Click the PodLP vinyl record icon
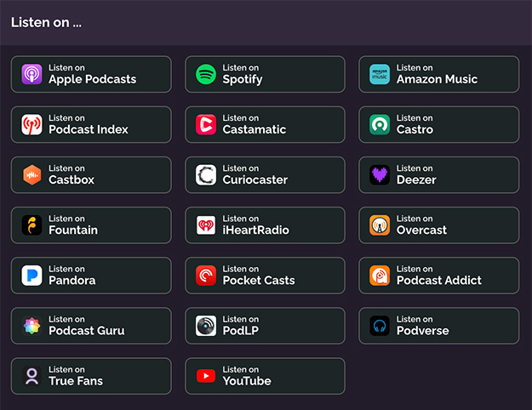This screenshot has width=532, height=410. pos(206,326)
